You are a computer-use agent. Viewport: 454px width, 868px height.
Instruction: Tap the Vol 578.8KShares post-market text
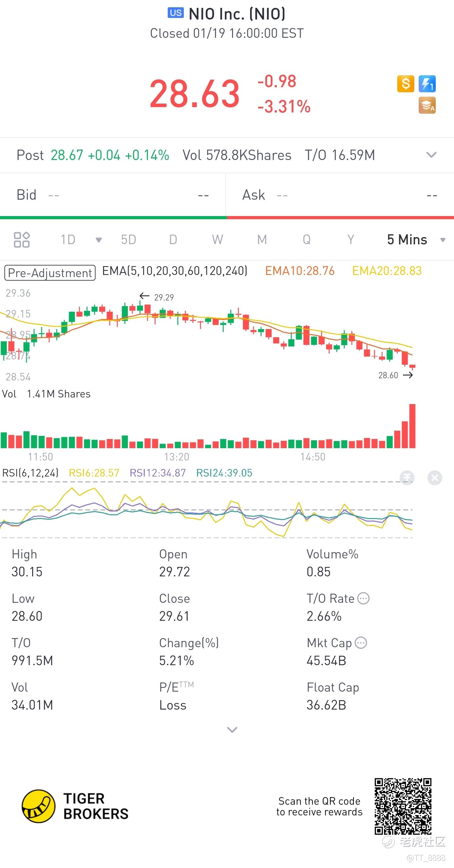click(237, 155)
